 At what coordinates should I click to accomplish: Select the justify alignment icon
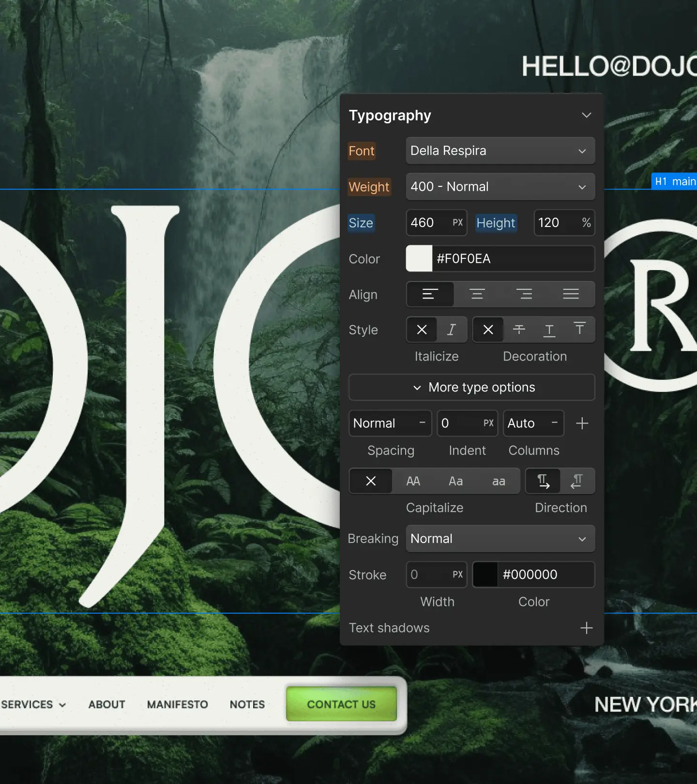click(x=571, y=294)
